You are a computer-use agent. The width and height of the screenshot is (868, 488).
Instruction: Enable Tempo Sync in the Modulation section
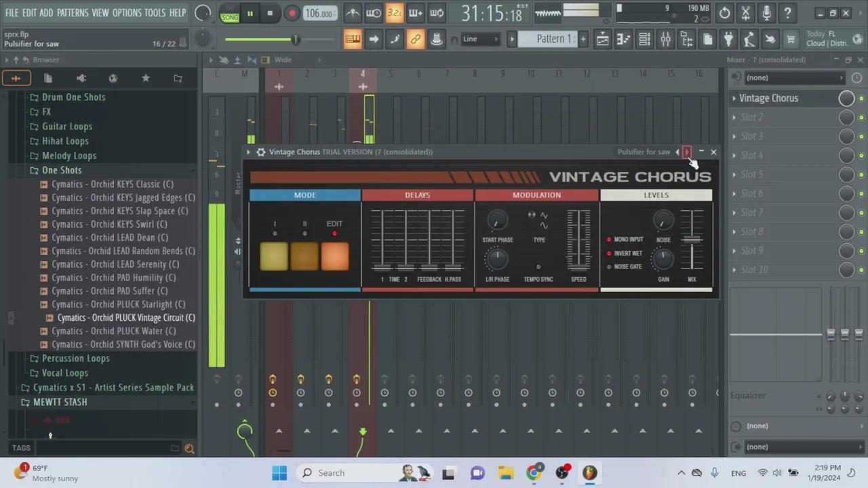(x=538, y=267)
